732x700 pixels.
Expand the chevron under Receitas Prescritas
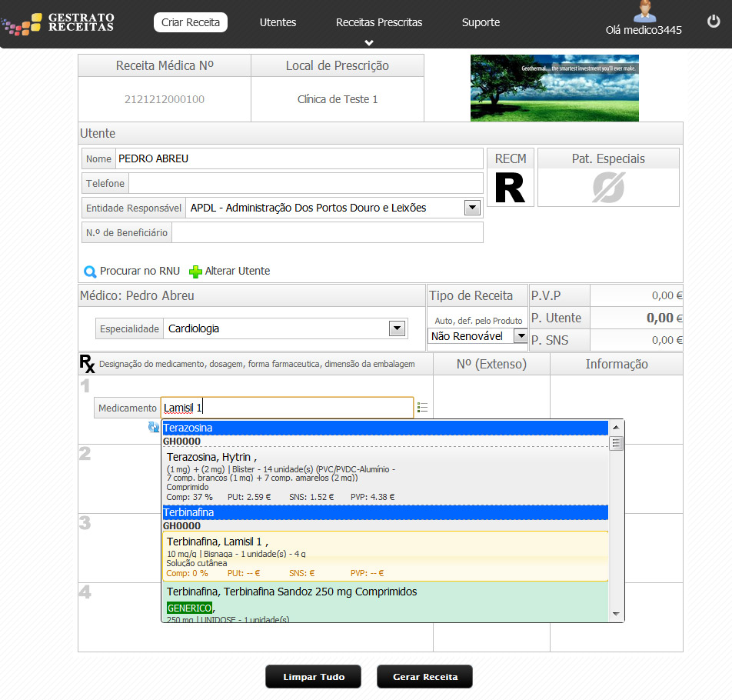click(369, 42)
